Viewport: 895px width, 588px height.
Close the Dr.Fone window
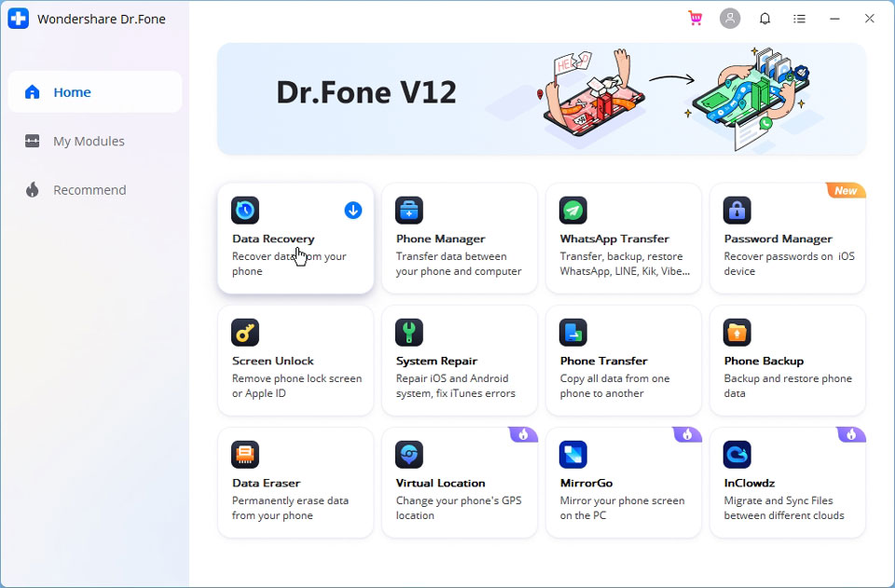[869, 19]
